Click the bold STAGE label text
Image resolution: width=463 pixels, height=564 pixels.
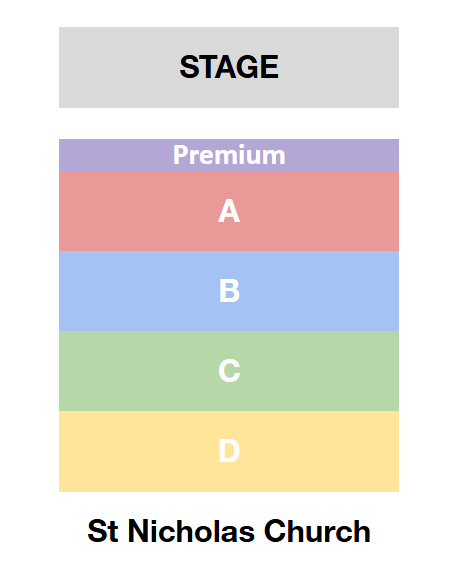click(x=229, y=67)
